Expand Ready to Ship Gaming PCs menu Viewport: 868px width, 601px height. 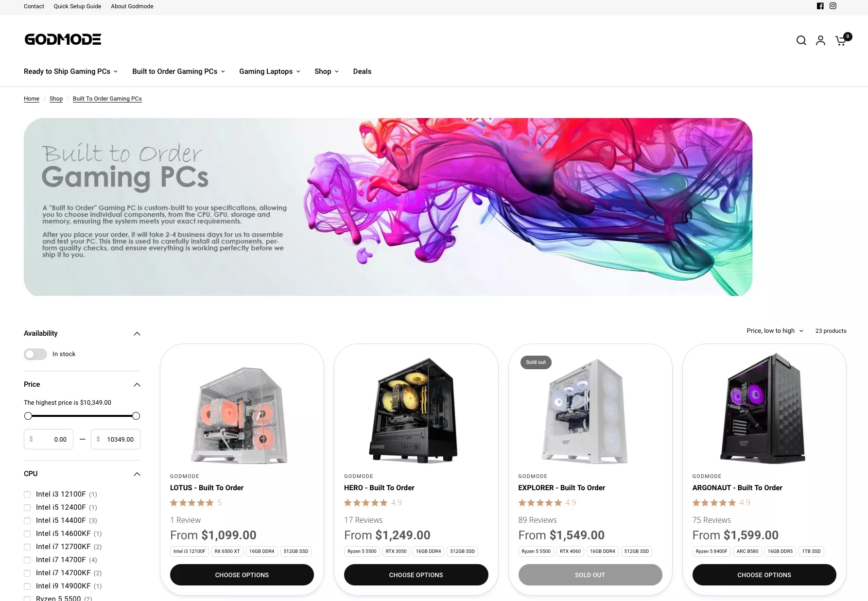[70, 71]
